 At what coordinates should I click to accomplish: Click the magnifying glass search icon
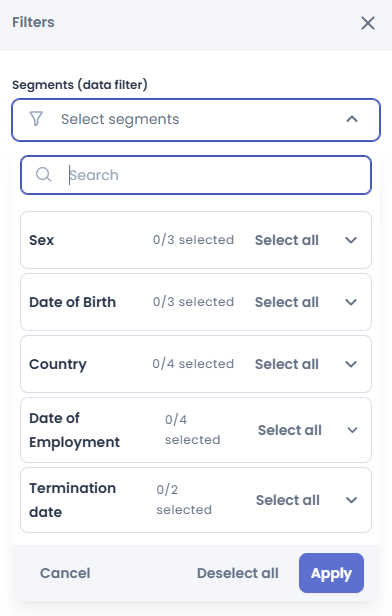(x=43, y=174)
